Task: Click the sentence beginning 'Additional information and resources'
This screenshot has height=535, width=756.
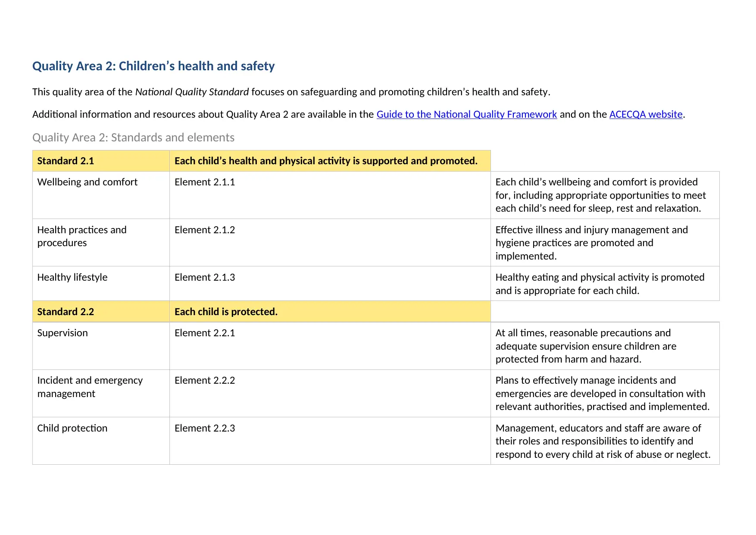Action: (359, 114)
